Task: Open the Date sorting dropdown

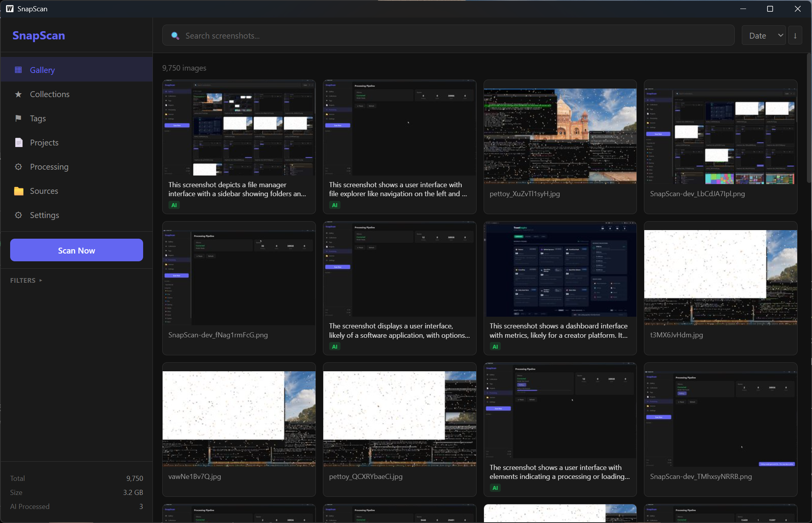Action: (763, 35)
